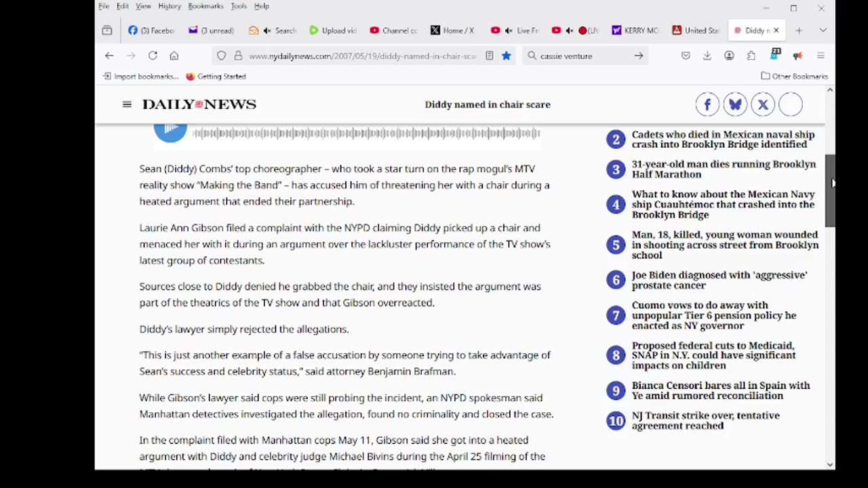Open Joe Biden prostate cancer story
Viewport: 868px width, 488px height.
[719, 280]
